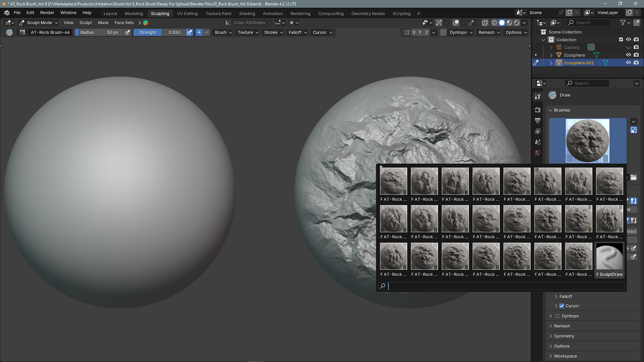
Task: Open the Face Sets menu
Action: pos(124,23)
